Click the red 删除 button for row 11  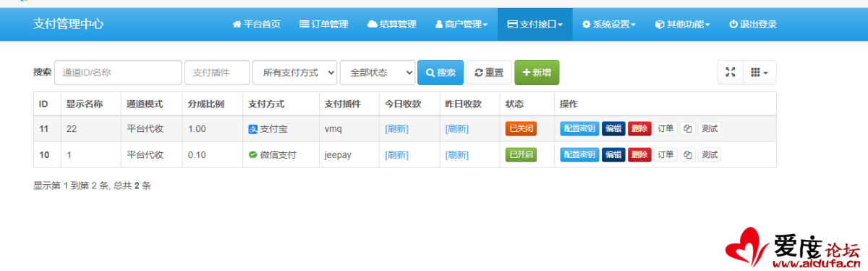tap(639, 129)
